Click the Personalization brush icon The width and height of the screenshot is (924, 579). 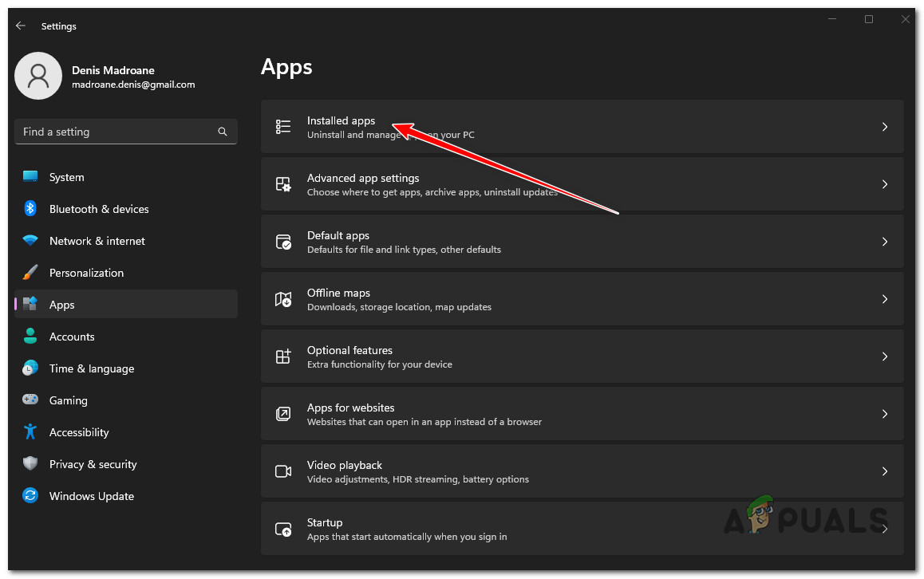pos(30,272)
